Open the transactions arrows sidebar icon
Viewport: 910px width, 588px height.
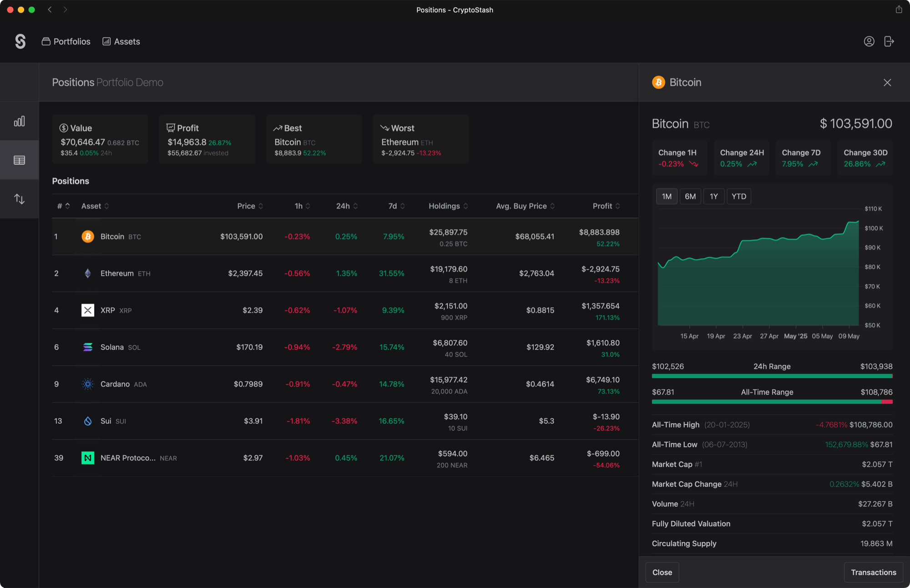click(19, 199)
